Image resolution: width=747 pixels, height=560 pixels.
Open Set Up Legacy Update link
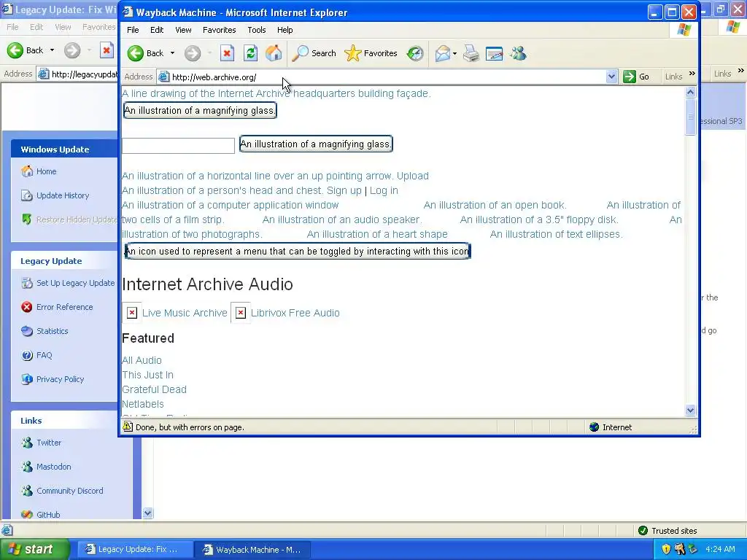75,284
